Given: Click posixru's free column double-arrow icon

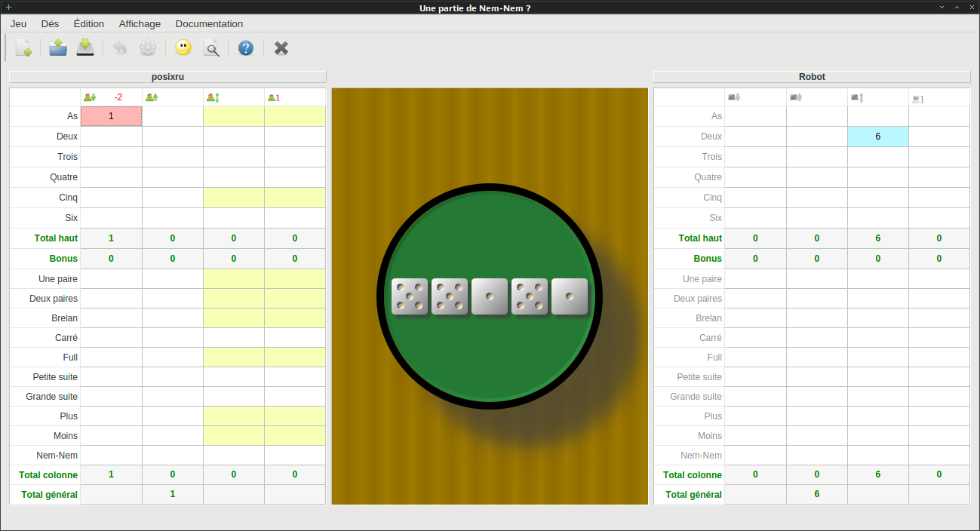Looking at the screenshot, I should coord(213,97).
